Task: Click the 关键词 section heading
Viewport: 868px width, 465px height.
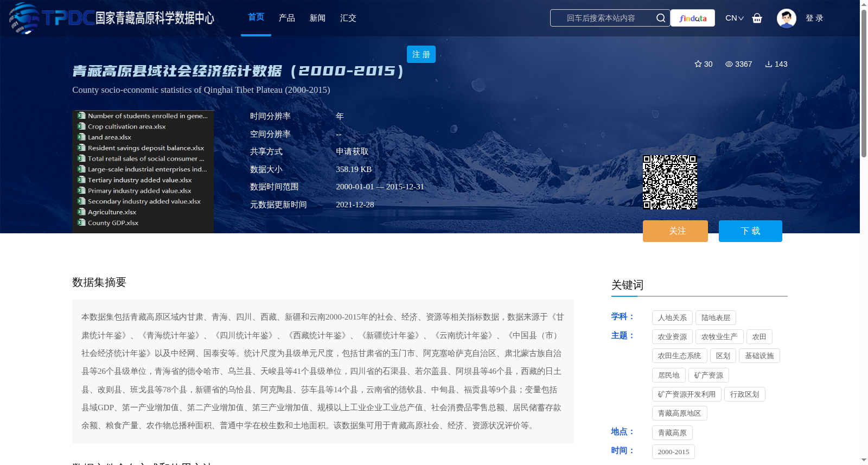Action: [627, 285]
